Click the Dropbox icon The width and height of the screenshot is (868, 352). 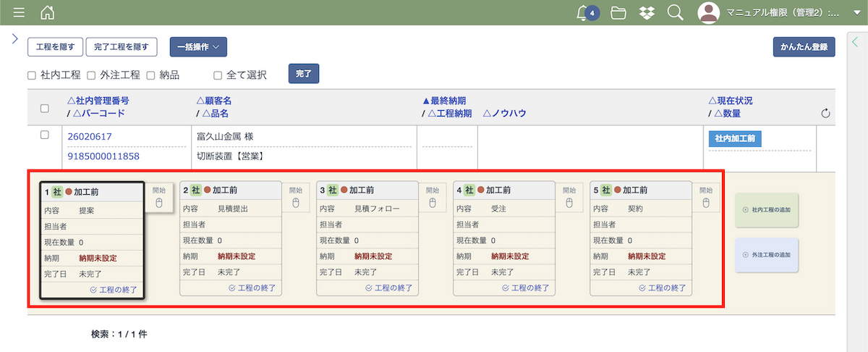(x=647, y=12)
